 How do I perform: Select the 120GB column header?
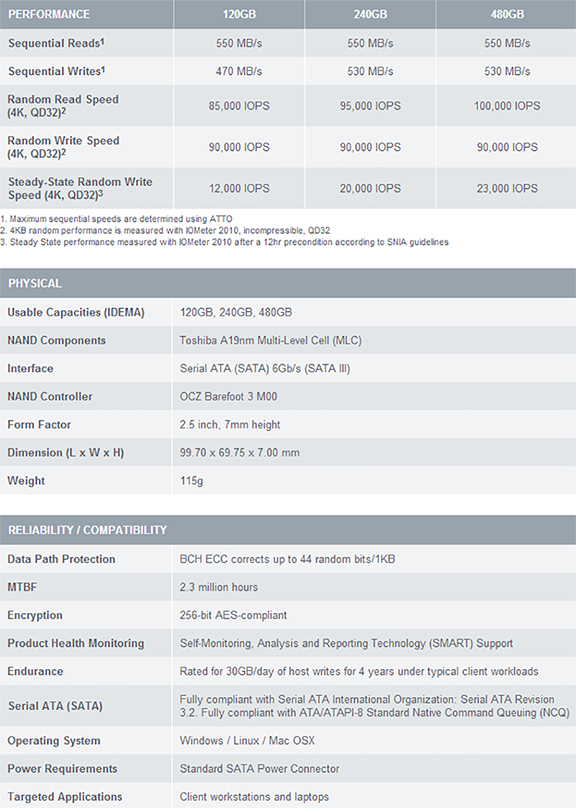(239, 14)
